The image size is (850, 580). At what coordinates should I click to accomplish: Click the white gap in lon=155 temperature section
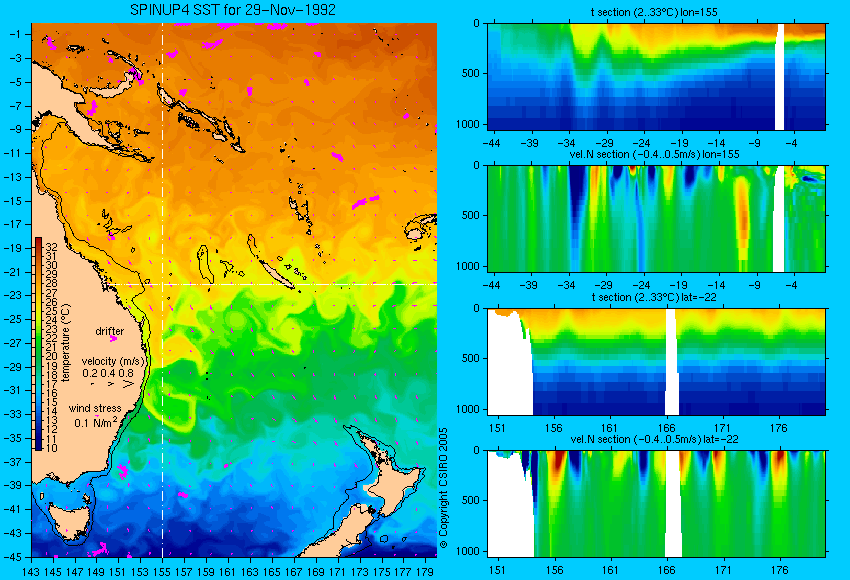coord(780,76)
